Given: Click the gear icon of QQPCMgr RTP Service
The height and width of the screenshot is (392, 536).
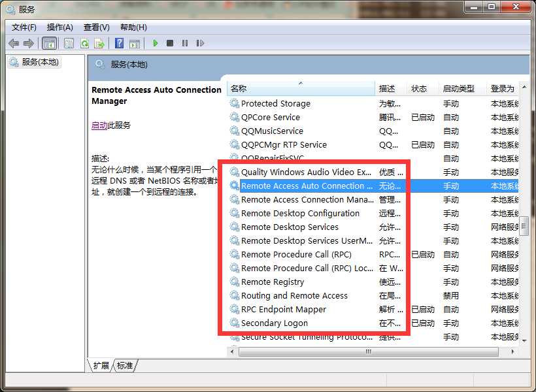Looking at the screenshot, I should click(x=234, y=144).
